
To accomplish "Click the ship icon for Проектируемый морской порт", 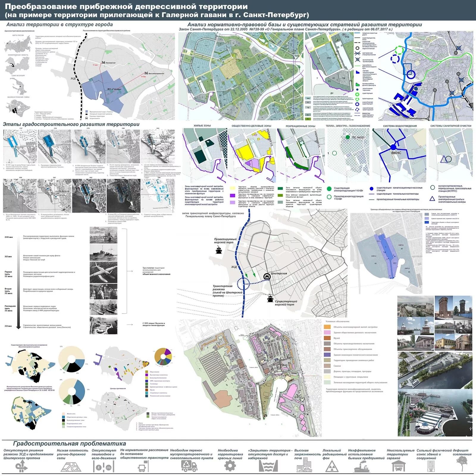I will (219, 250).
